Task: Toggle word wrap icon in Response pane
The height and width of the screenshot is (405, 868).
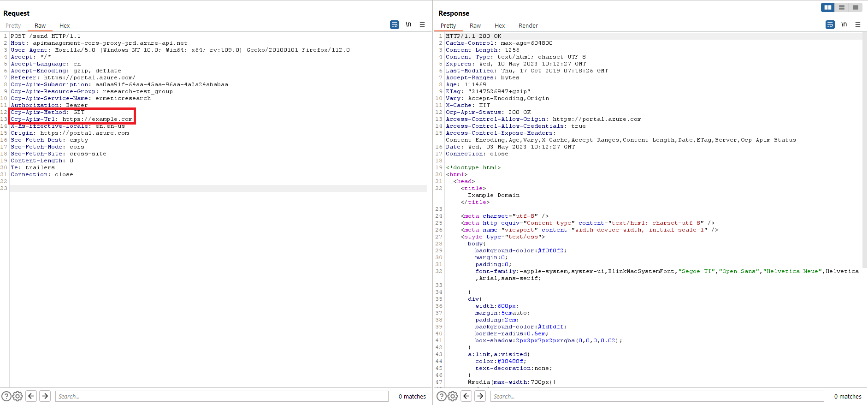Action: coord(830,24)
